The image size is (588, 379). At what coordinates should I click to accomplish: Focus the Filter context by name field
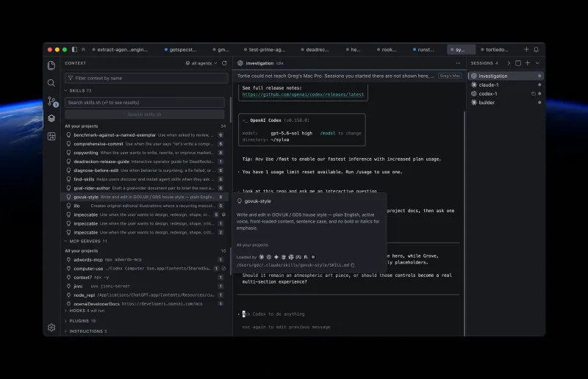click(146, 78)
